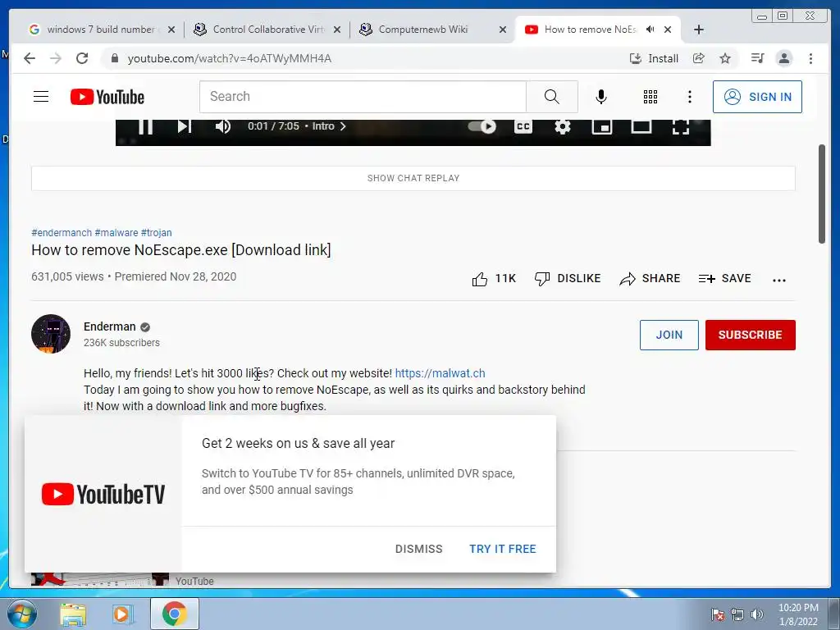Image resolution: width=840 pixels, height=630 pixels.
Task: Open the YouTube apps grid
Action: click(651, 97)
